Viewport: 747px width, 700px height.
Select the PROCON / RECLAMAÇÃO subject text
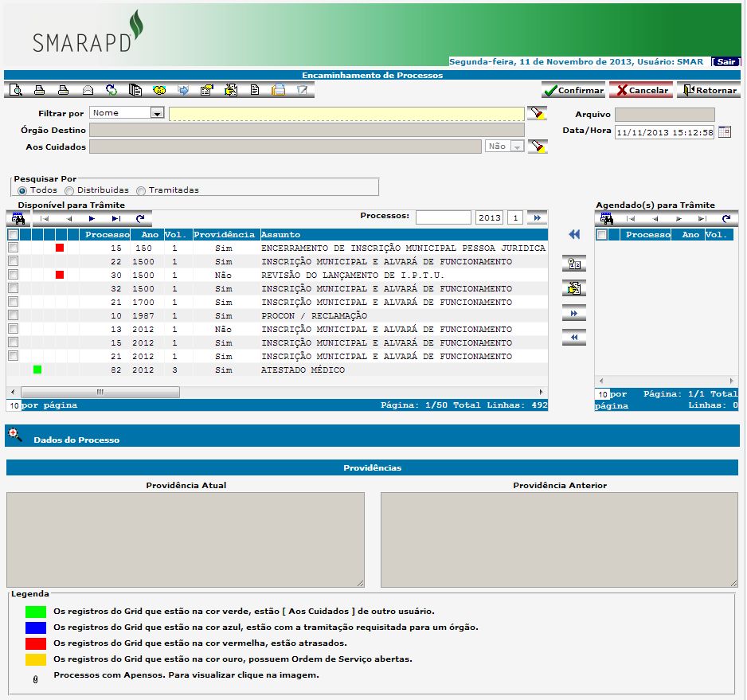coord(314,315)
